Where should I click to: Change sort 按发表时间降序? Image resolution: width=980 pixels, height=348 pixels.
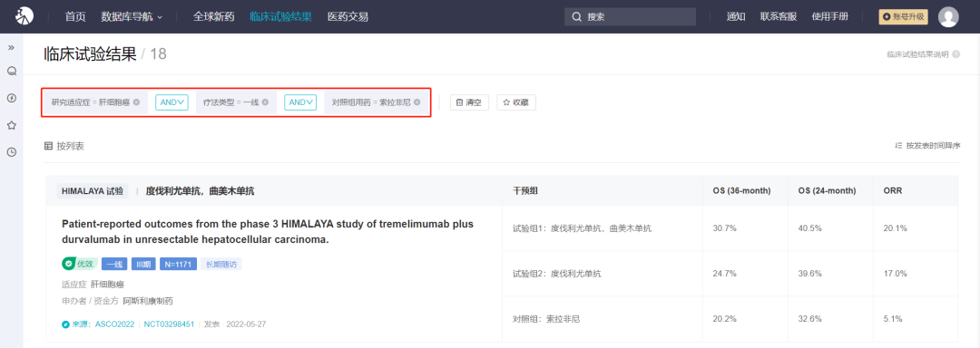(927, 146)
